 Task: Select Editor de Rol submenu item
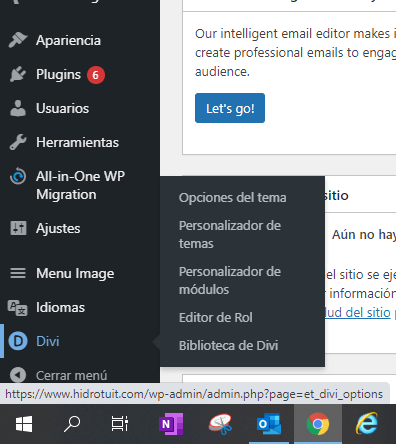(216, 318)
